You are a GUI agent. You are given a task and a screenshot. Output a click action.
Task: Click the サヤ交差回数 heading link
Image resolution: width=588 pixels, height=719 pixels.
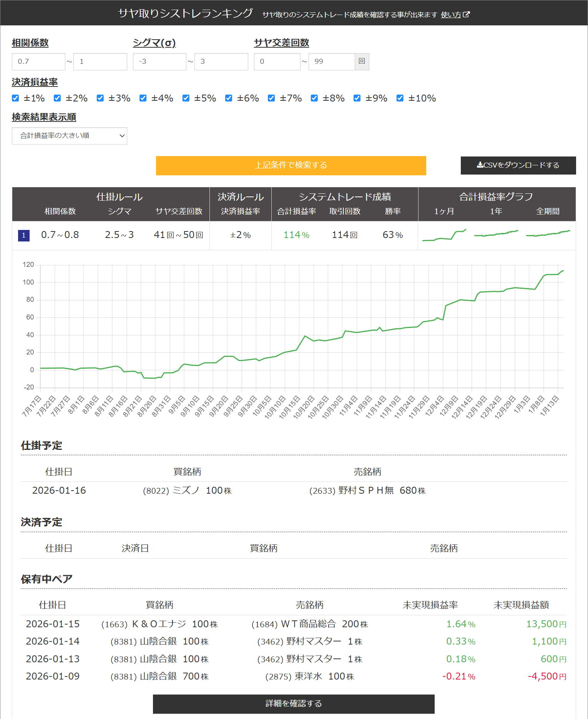(x=281, y=43)
